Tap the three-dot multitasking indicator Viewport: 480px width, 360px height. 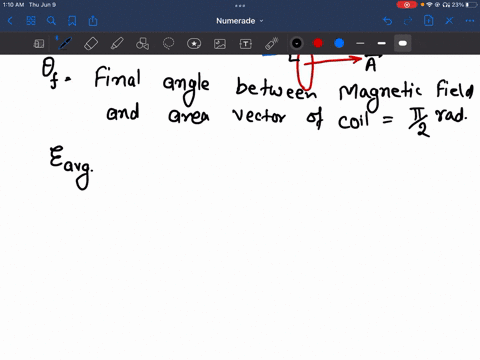[240, 5]
